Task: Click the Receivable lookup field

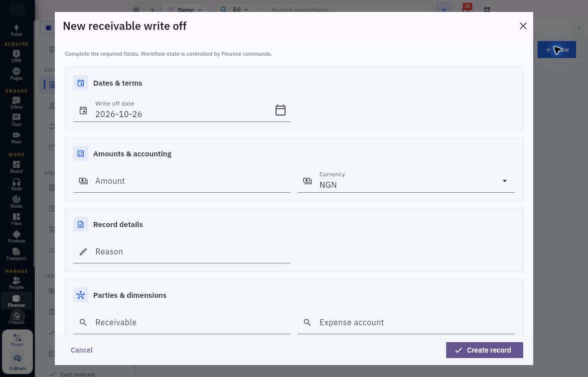Action: [182, 322]
